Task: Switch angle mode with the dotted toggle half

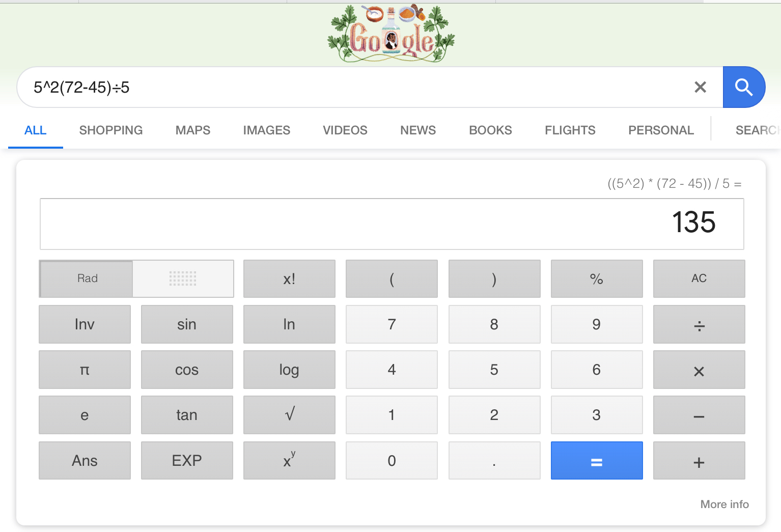Action: point(183,278)
